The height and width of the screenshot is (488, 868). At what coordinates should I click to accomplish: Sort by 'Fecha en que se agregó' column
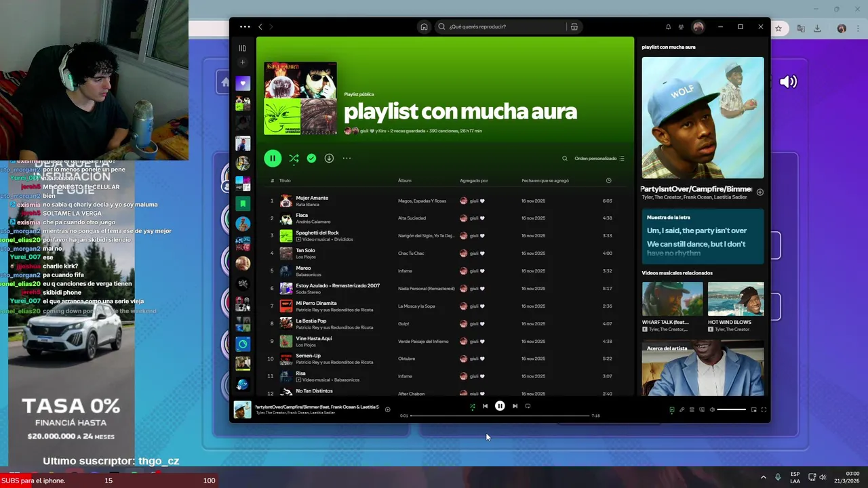(x=545, y=181)
